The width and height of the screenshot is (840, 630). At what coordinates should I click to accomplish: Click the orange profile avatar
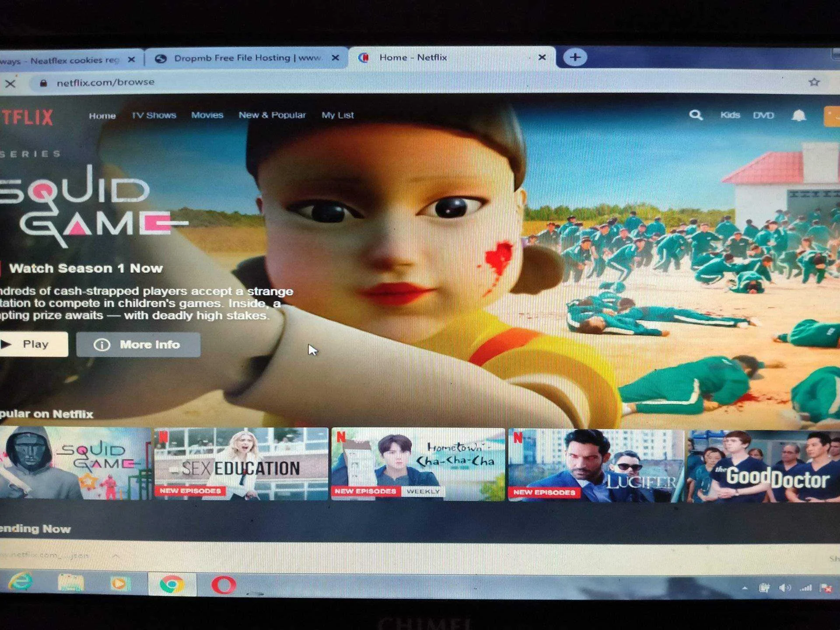tap(832, 116)
